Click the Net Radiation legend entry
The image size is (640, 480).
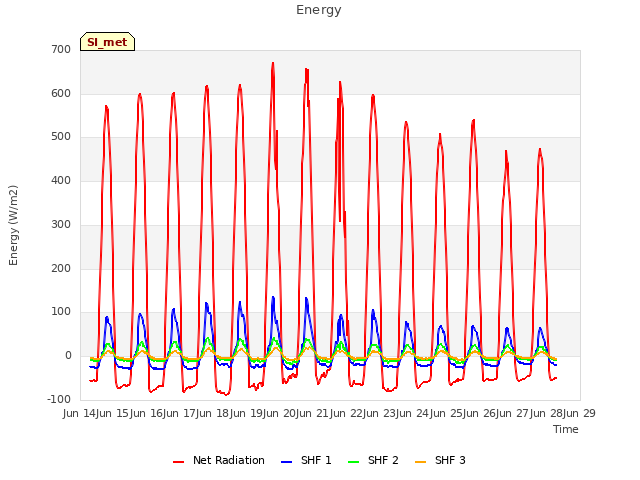tap(219, 460)
